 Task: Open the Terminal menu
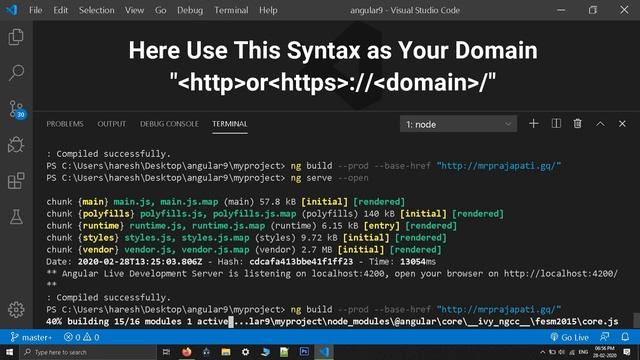[x=231, y=10]
